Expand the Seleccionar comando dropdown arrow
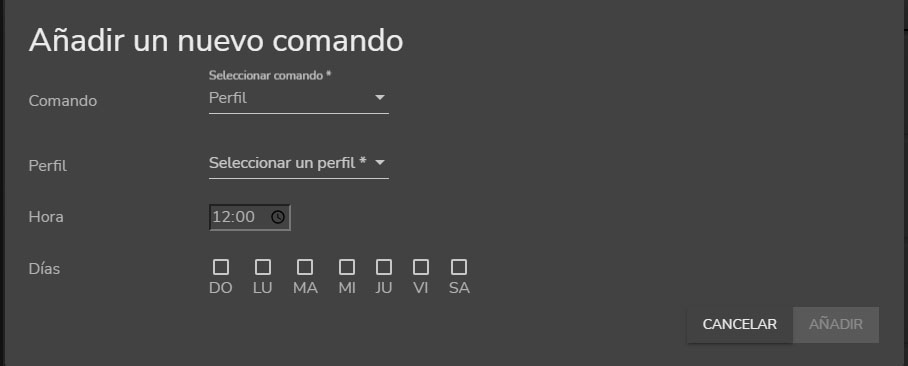Image resolution: width=908 pixels, height=366 pixels. pyautogui.click(x=380, y=98)
